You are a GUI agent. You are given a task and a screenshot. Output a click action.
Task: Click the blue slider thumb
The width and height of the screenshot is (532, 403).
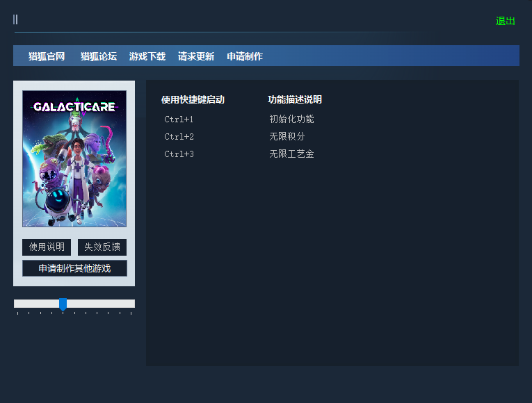click(x=63, y=304)
